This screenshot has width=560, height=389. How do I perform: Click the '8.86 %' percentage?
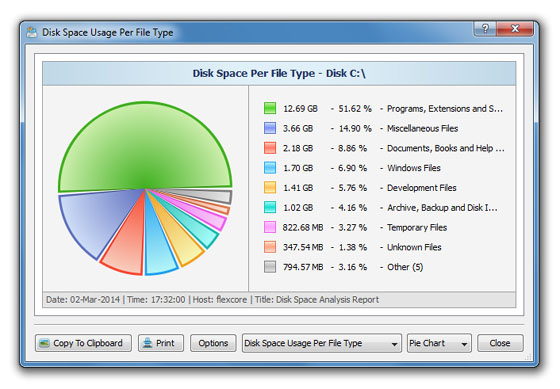pyautogui.click(x=352, y=148)
